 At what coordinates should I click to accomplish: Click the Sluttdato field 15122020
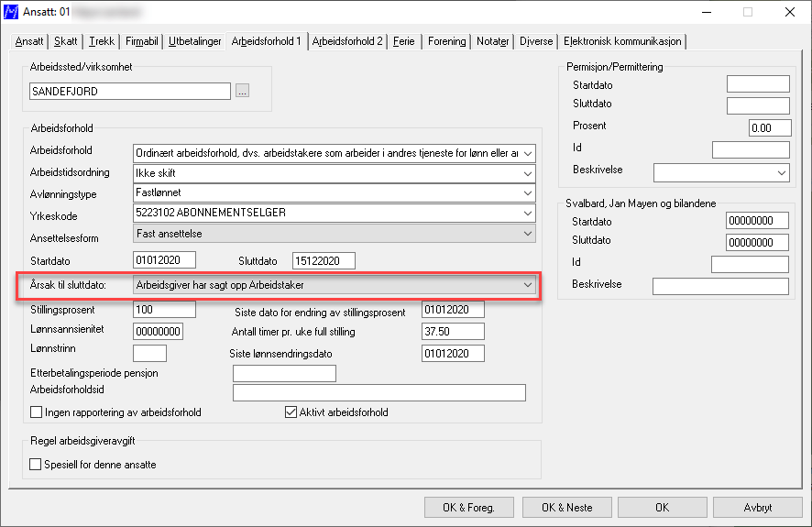click(x=324, y=261)
